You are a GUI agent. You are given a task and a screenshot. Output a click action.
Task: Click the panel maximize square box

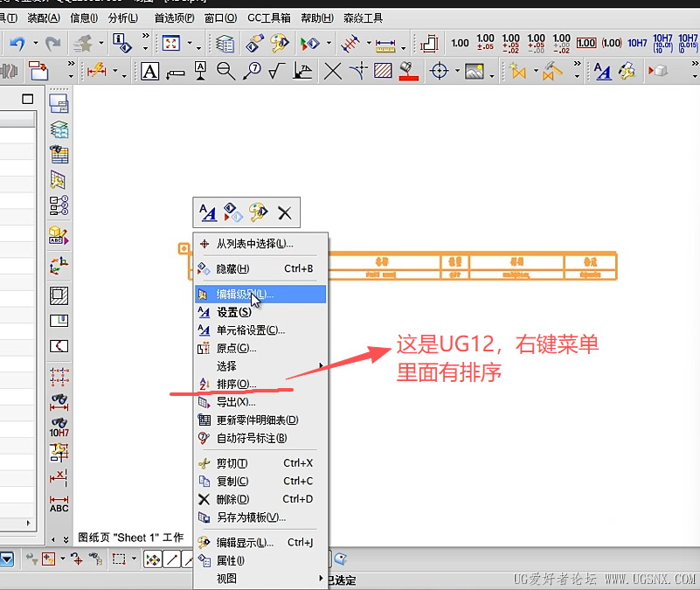click(x=28, y=99)
